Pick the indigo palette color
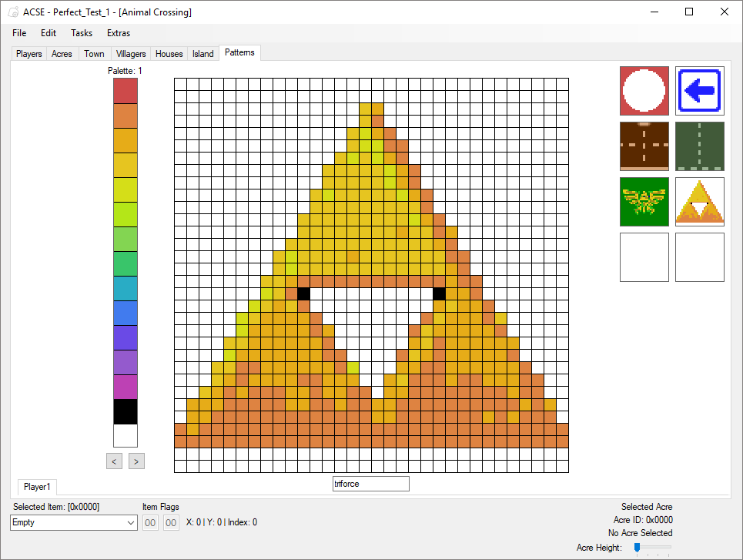This screenshot has height=560, width=743. click(125, 337)
